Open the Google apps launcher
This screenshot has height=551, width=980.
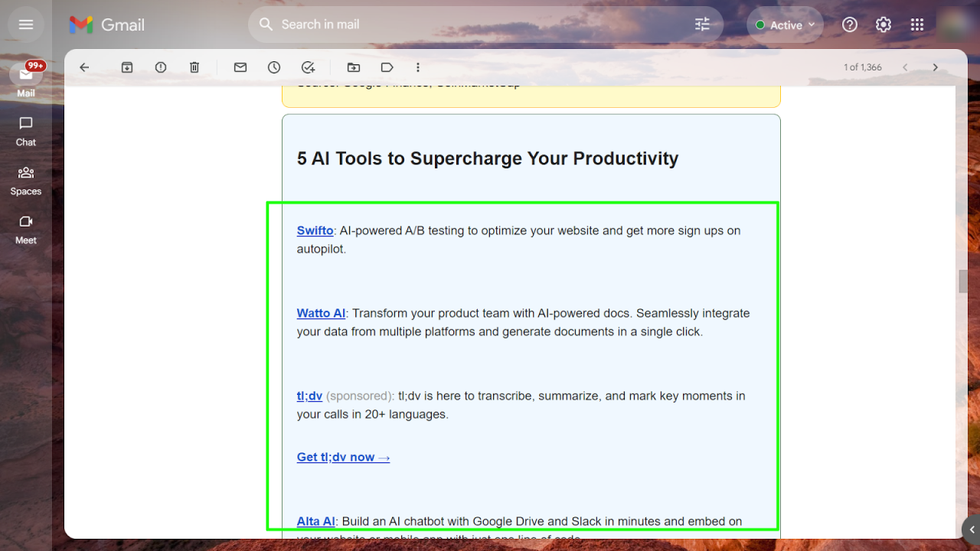(x=916, y=24)
